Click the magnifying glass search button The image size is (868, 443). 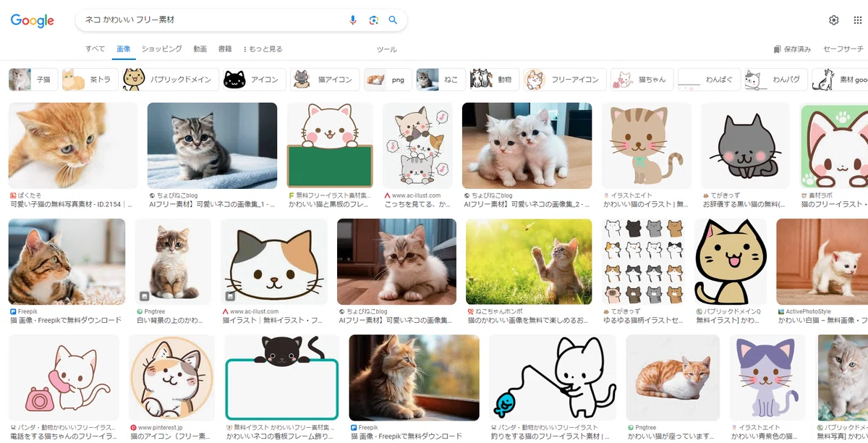point(393,20)
